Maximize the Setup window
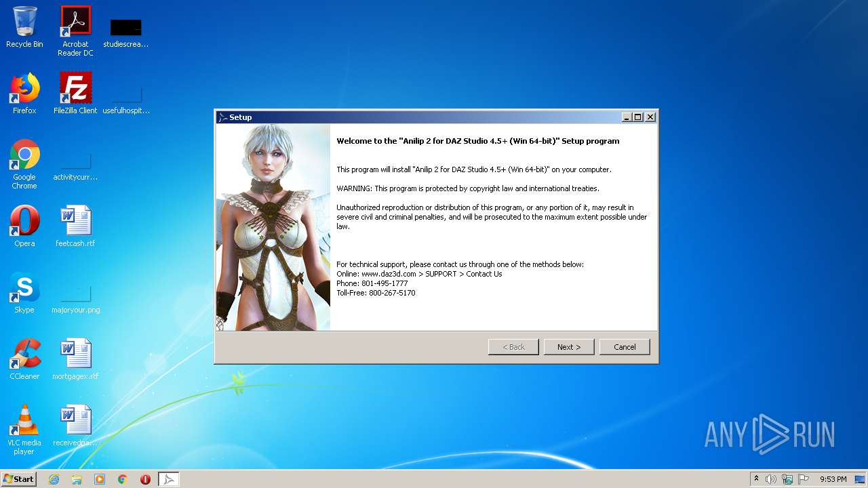Viewport: 868px width, 488px height. coord(638,117)
